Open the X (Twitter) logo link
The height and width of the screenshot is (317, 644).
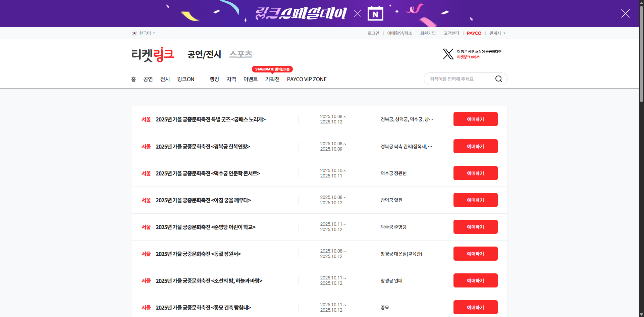tap(448, 54)
